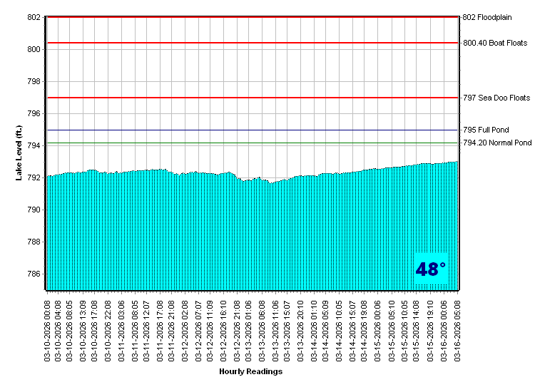Screen dimensions: 535x392
Task: Click the 790 tick on the y-axis
Action: (x=34, y=210)
